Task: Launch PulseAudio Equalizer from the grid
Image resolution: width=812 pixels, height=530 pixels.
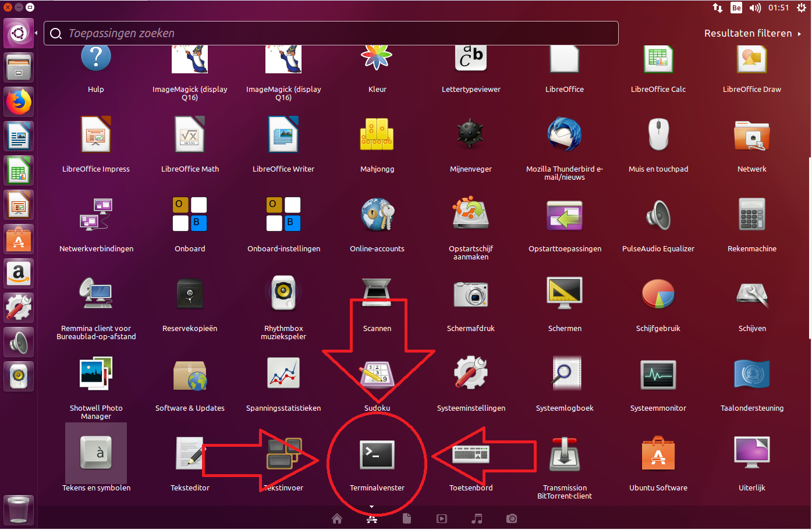Action: point(658,214)
